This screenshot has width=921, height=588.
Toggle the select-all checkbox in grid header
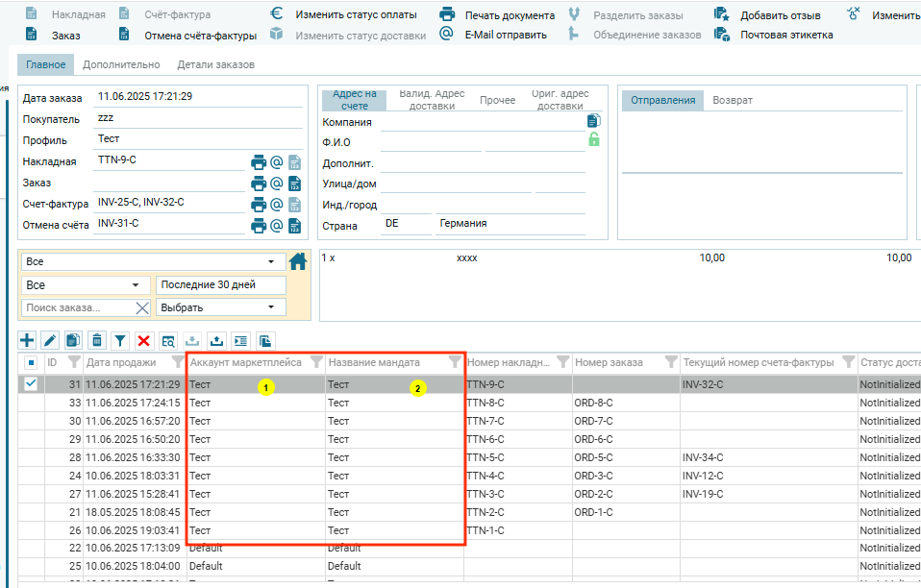coord(31,362)
